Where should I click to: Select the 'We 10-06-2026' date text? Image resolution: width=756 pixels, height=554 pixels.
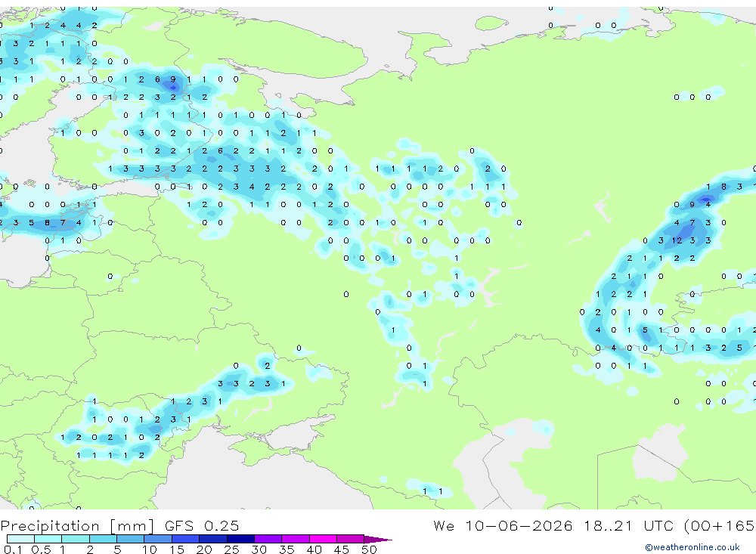[x=503, y=525]
